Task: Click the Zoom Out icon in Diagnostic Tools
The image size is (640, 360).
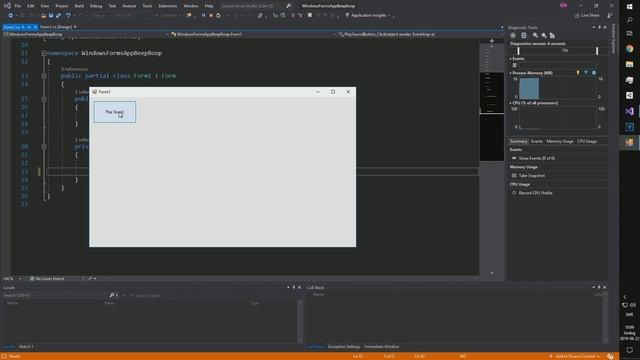Action: [x=544, y=36]
